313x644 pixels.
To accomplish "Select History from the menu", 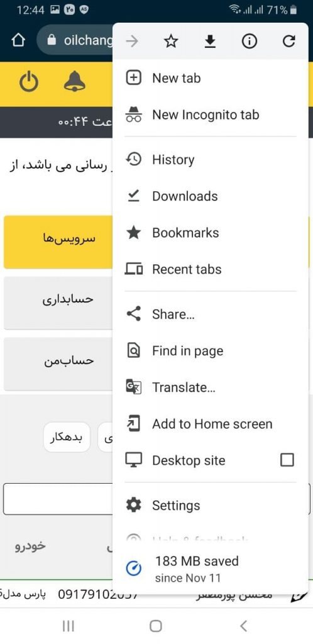I will tap(210, 159).
